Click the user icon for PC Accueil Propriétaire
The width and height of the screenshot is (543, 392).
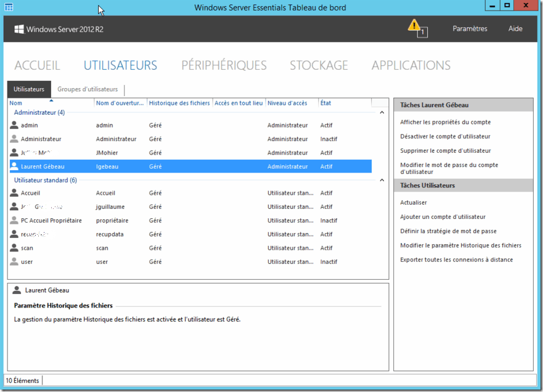tap(13, 220)
